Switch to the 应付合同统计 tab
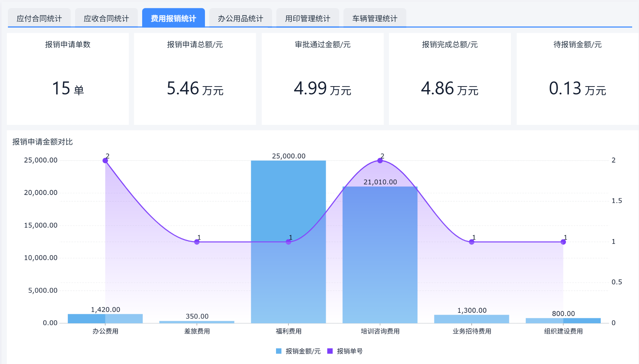The height and width of the screenshot is (364, 639). coord(39,18)
